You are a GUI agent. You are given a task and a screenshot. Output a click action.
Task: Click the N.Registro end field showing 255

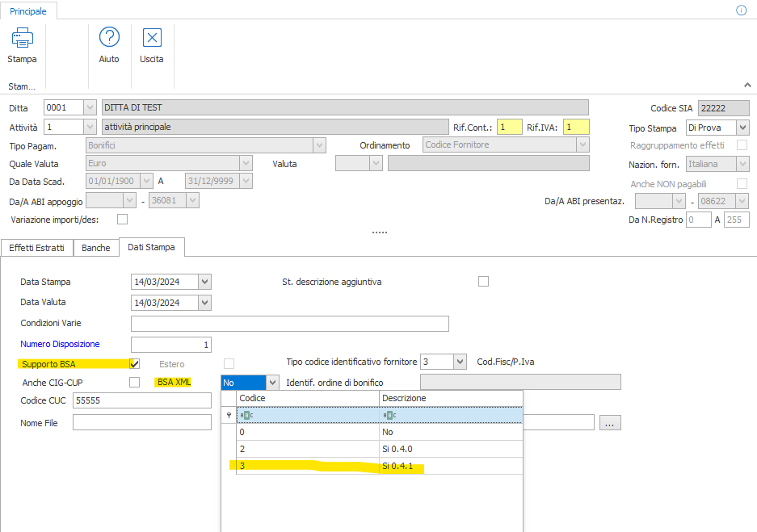pos(736,220)
